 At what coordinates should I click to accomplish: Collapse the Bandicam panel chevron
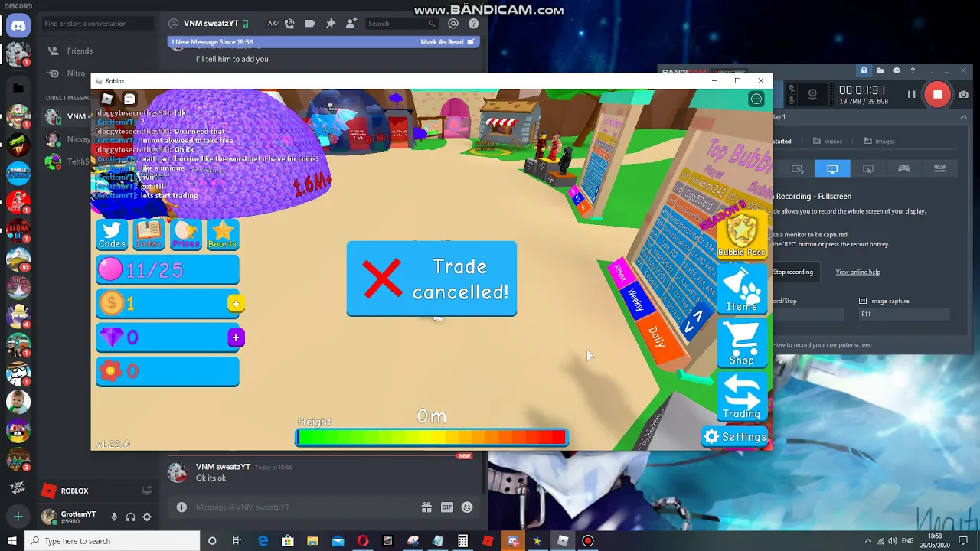(x=963, y=117)
